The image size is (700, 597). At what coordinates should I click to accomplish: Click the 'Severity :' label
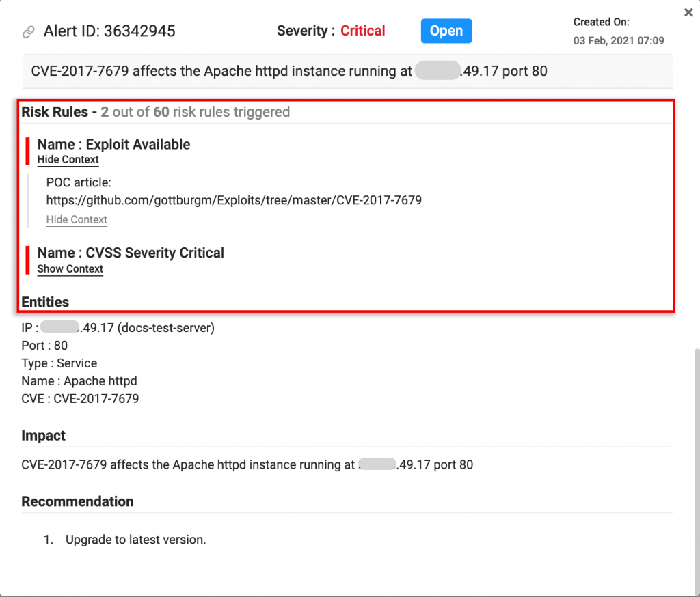pyautogui.click(x=306, y=31)
